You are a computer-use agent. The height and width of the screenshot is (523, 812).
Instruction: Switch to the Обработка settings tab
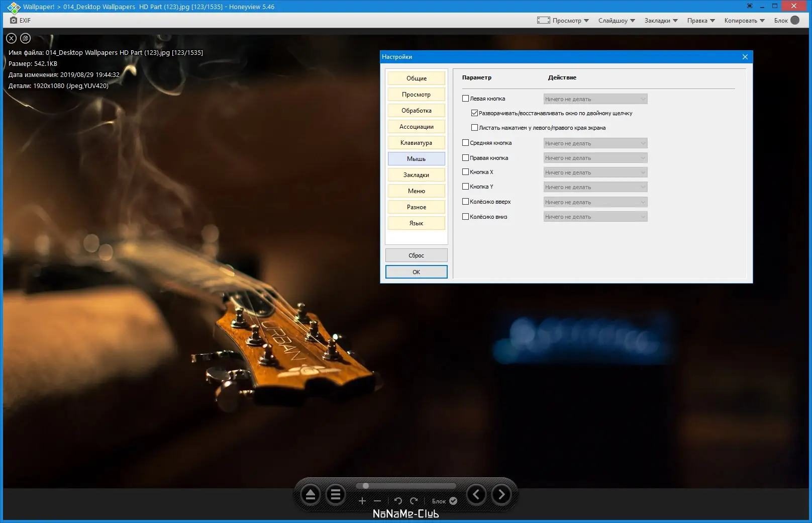(417, 111)
